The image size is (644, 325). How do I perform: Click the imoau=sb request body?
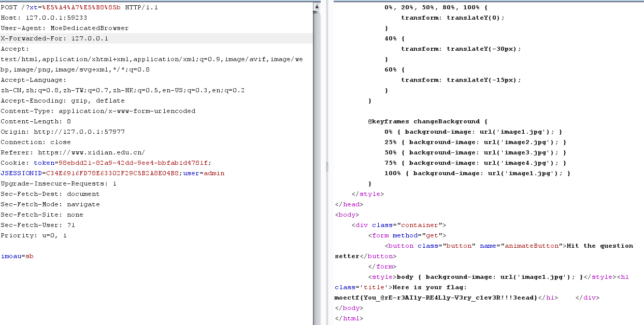pos(17,256)
